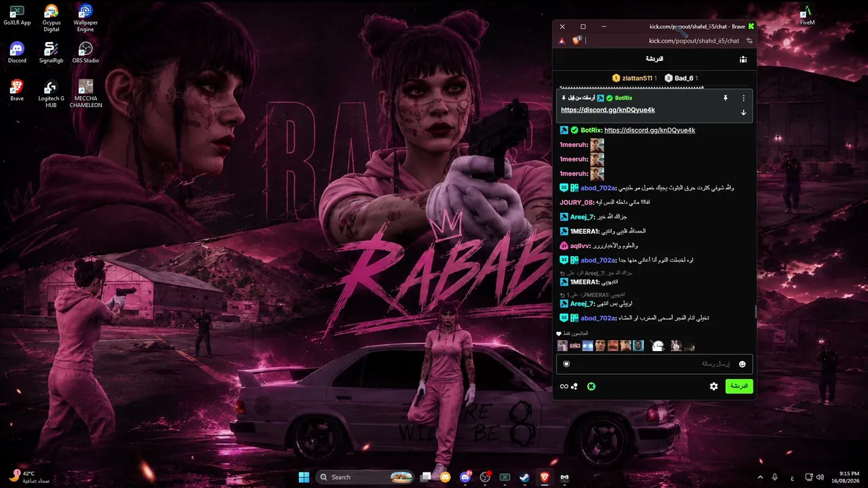Open Discord from the taskbar

465,477
